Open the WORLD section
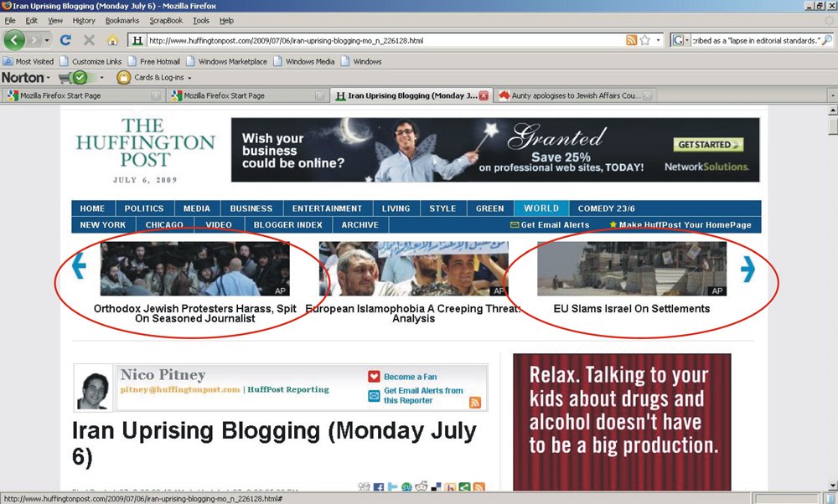The height and width of the screenshot is (504, 838). coord(541,208)
